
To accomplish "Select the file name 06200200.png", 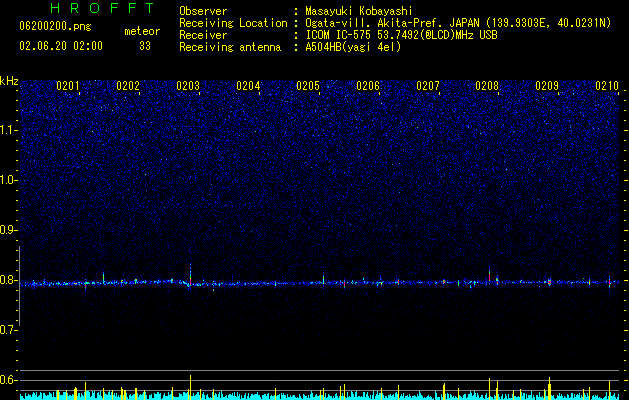I will coord(55,27).
